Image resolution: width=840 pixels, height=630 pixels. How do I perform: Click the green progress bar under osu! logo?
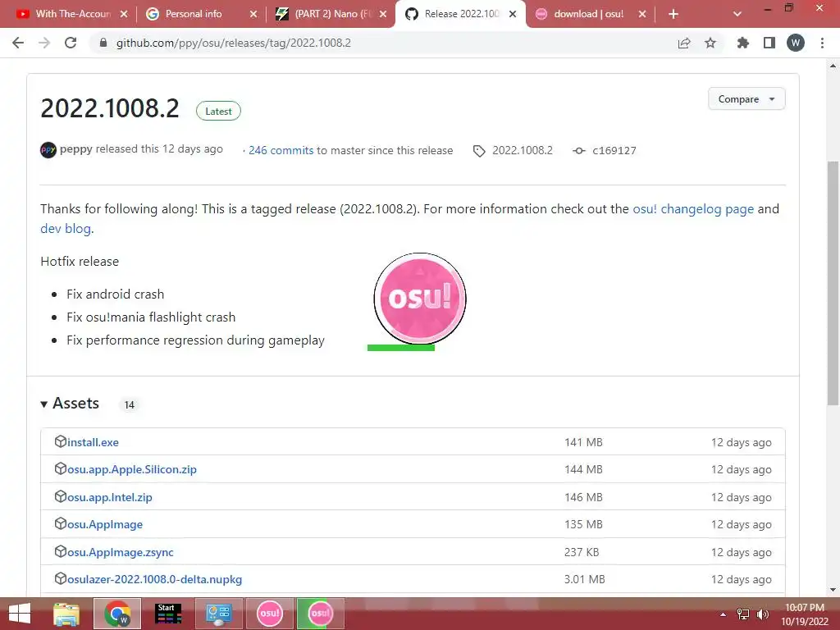click(400, 348)
